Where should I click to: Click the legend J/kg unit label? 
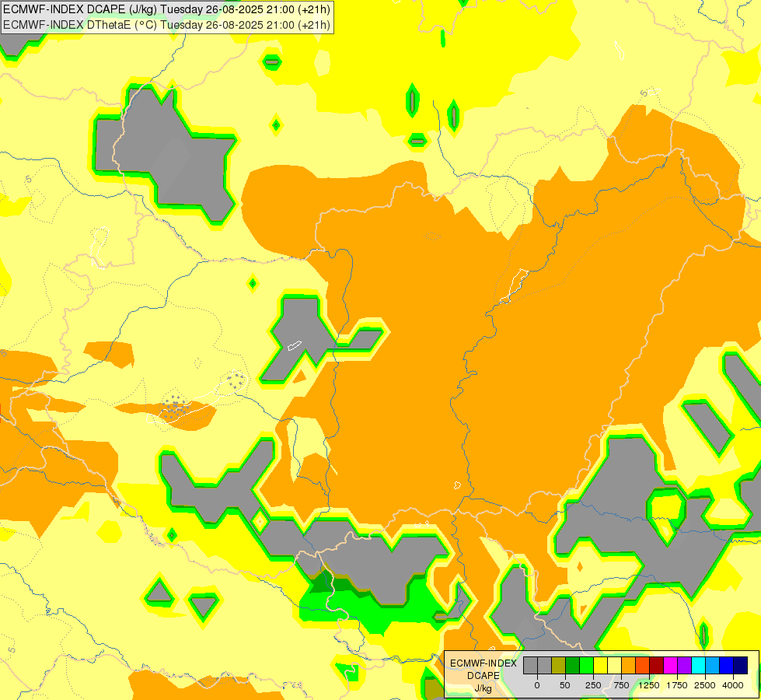[x=483, y=689]
